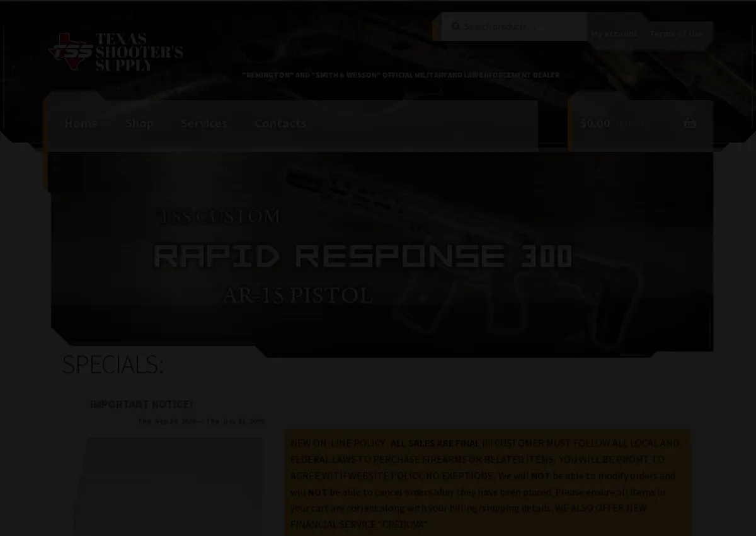Click the ALL SALES ARE FINAL text

(x=435, y=443)
